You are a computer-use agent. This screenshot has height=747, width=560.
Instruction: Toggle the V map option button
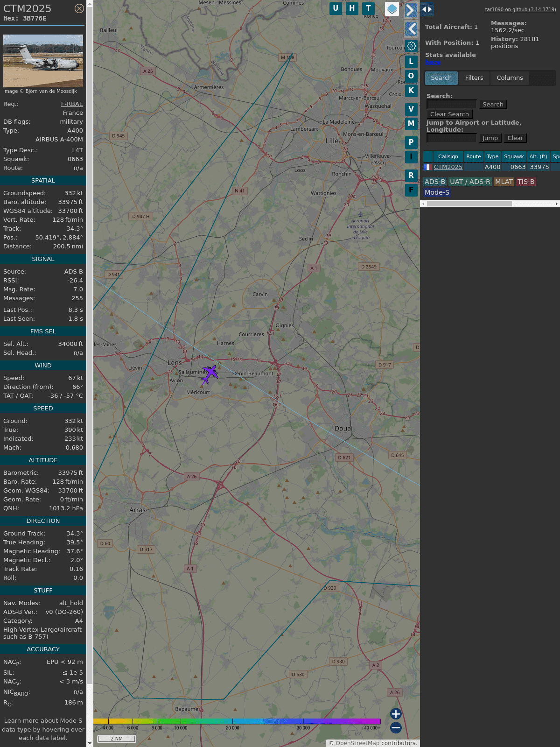click(411, 109)
